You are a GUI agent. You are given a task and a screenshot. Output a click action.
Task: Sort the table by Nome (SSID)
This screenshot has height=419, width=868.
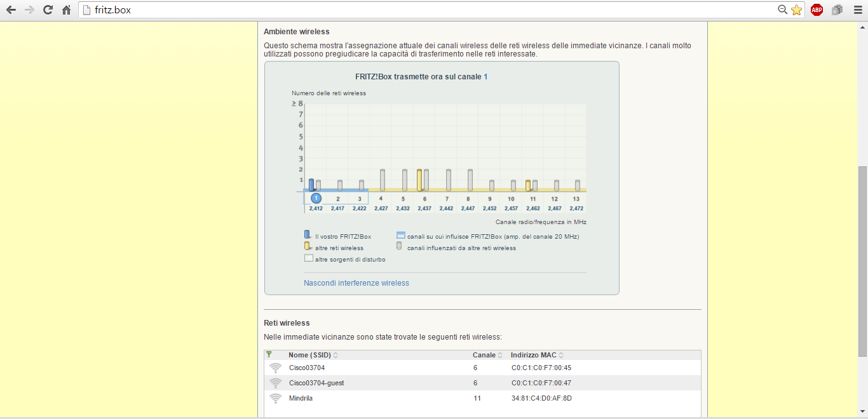pos(313,355)
